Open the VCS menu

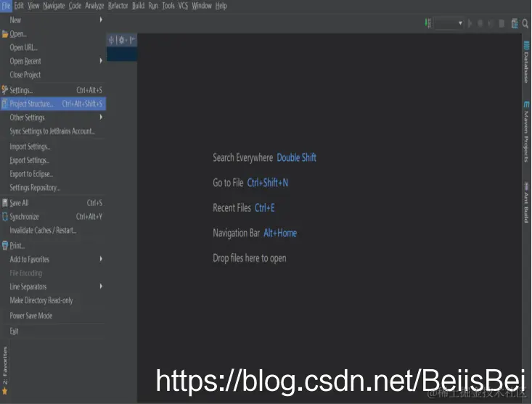coord(183,6)
